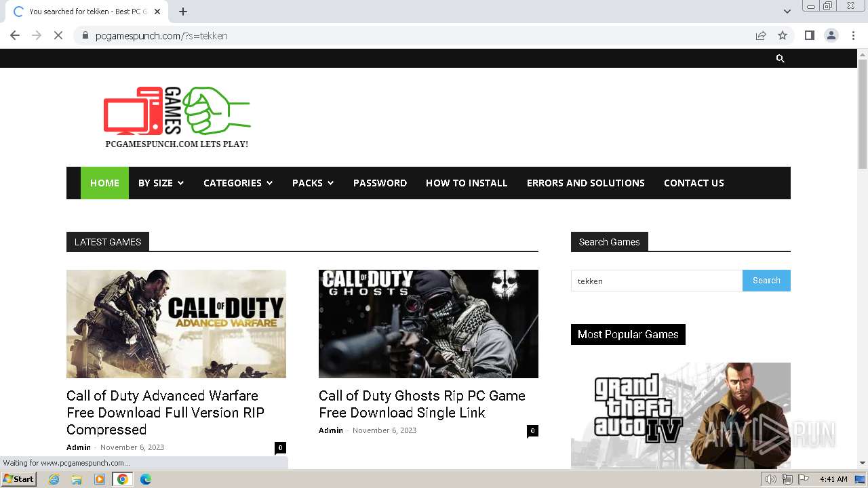
Task: Open Windows Media Player taskbar icon
Action: tap(100, 479)
